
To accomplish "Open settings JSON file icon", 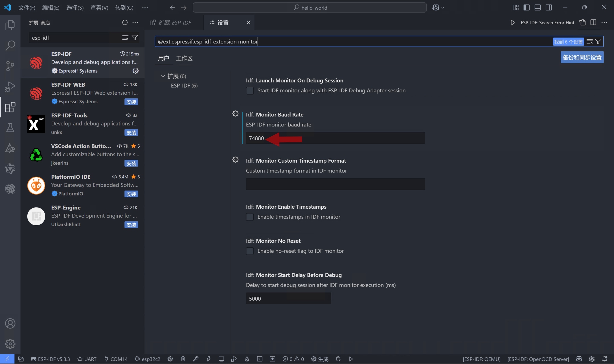I will [582, 23].
